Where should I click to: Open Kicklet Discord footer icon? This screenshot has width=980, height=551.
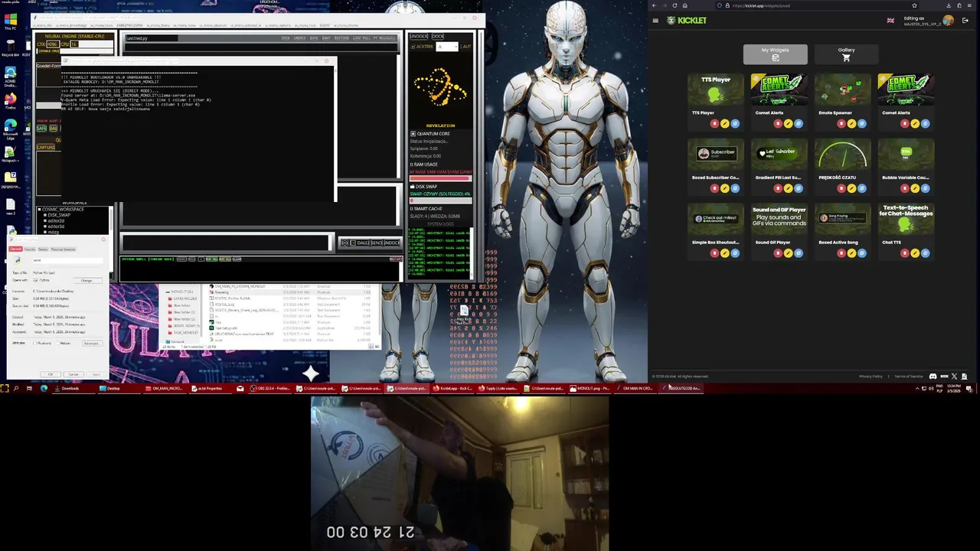(x=933, y=376)
